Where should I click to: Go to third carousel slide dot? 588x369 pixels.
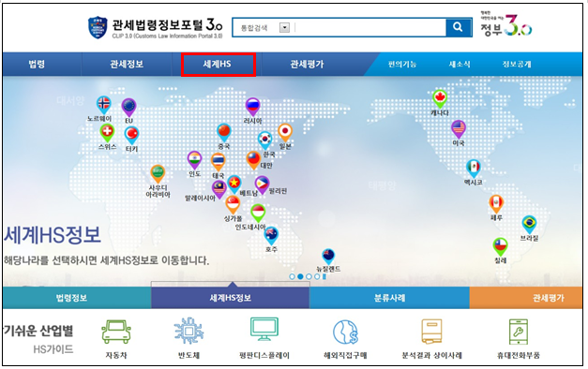(x=309, y=276)
